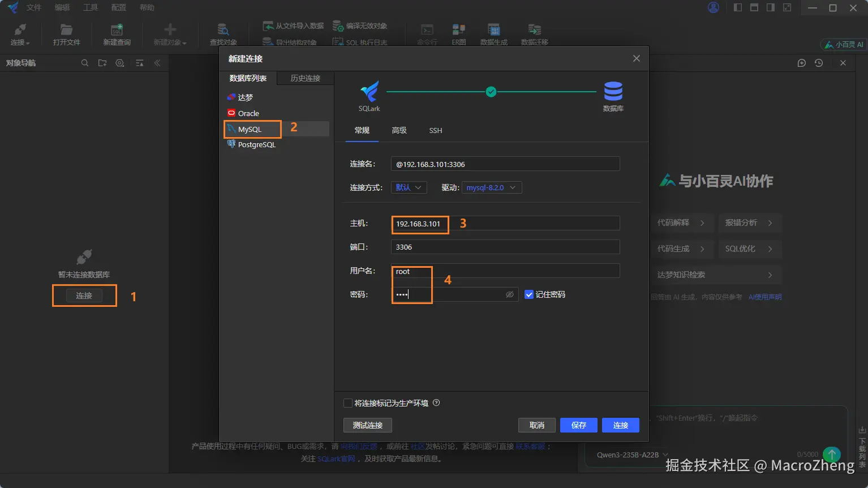Image resolution: width=868 pixels, height=488 pixels.
Task: Open the 驱动 dropdown showing mysql-8.2.0
Action: pyautogui.click(x=492, y=187)
